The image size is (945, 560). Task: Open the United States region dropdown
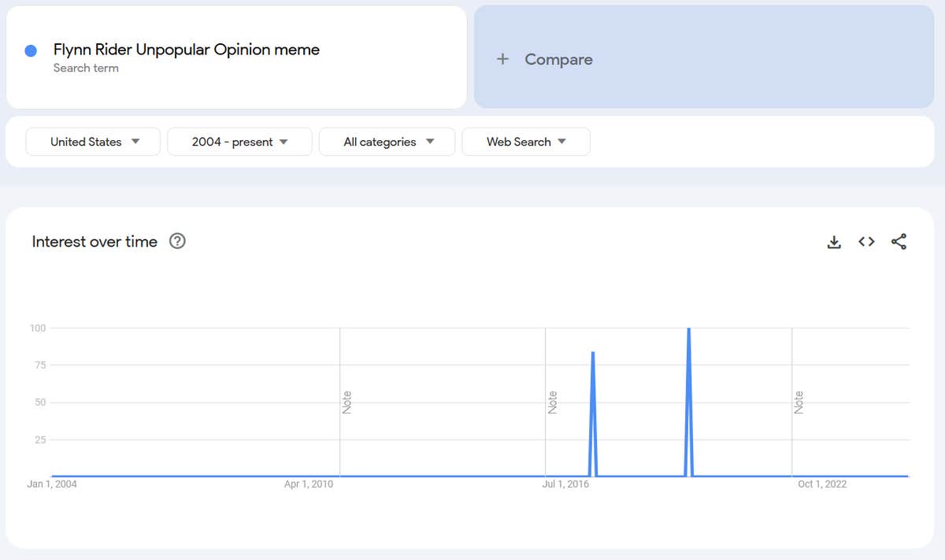pos(94,142)
